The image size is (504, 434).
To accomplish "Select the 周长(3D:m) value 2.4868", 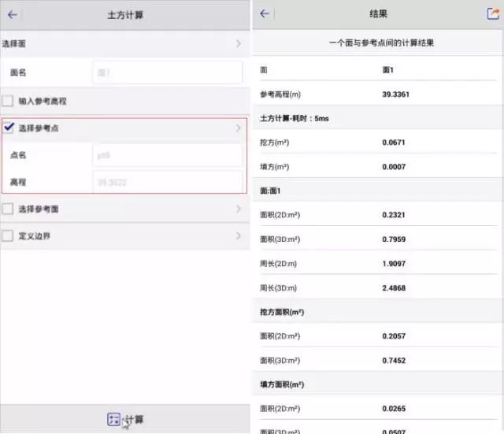I will 394,288.
